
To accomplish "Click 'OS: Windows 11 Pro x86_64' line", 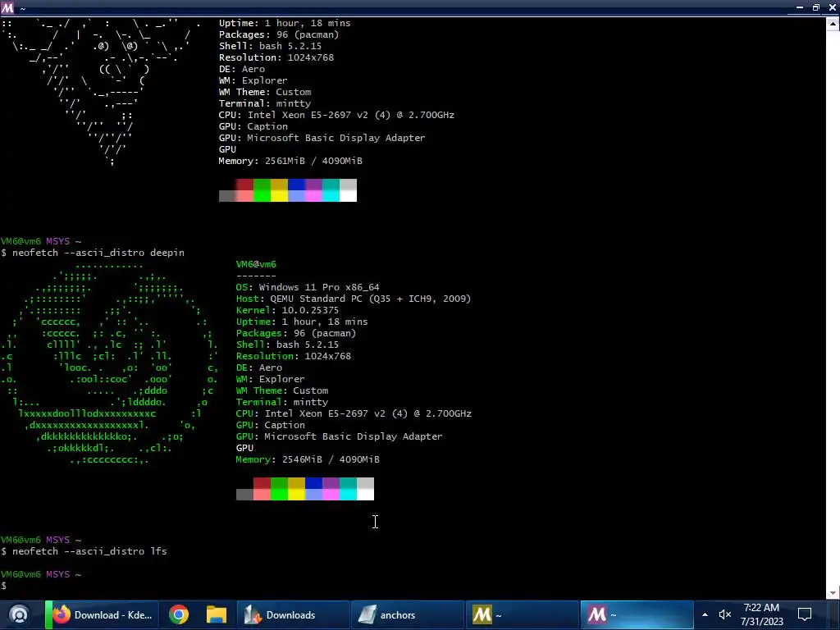I will point(308,287).
